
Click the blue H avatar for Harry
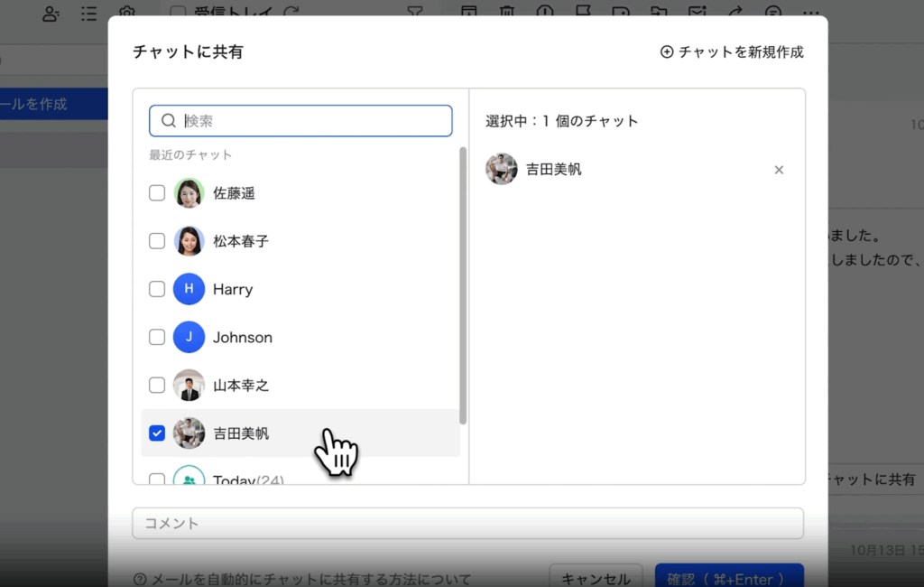189,289
